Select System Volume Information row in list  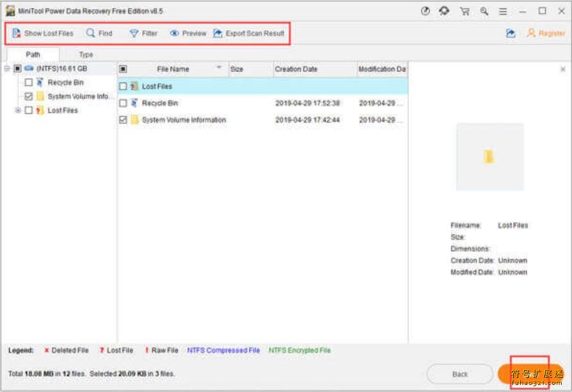[263, 120]
